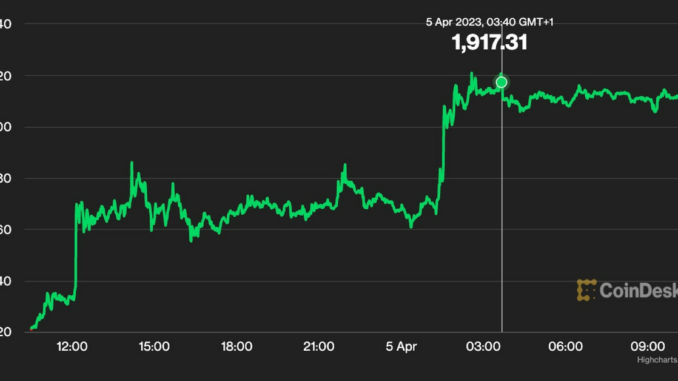This screenshot has width=678, height=381.
Task: Open the Highcharts credit link
Action: coord(657,360)
